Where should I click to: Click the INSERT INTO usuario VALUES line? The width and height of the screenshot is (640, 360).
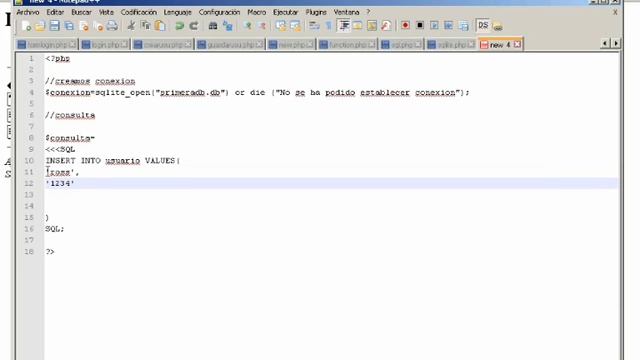pyautogui.click(x=113, y=161)
